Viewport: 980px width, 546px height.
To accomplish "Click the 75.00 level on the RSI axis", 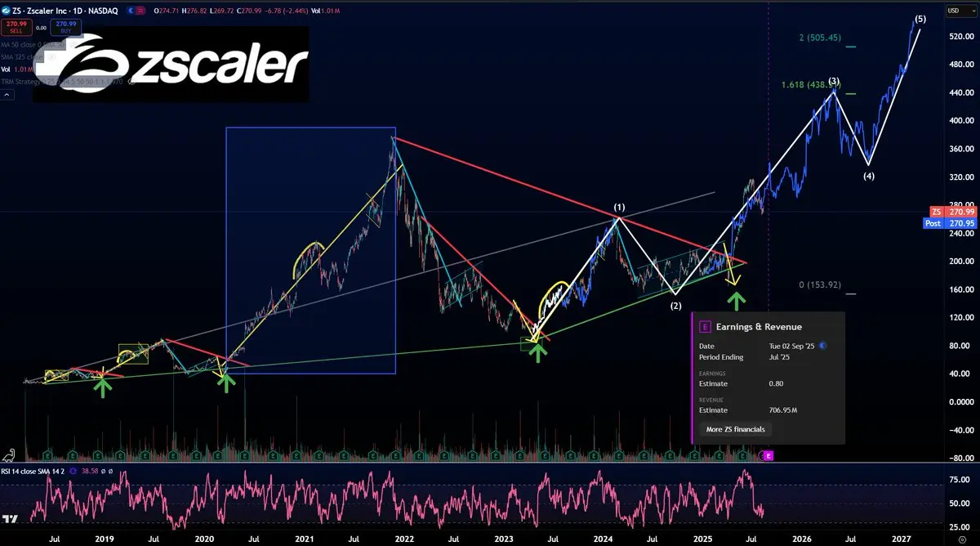I will tap(960, 481).
